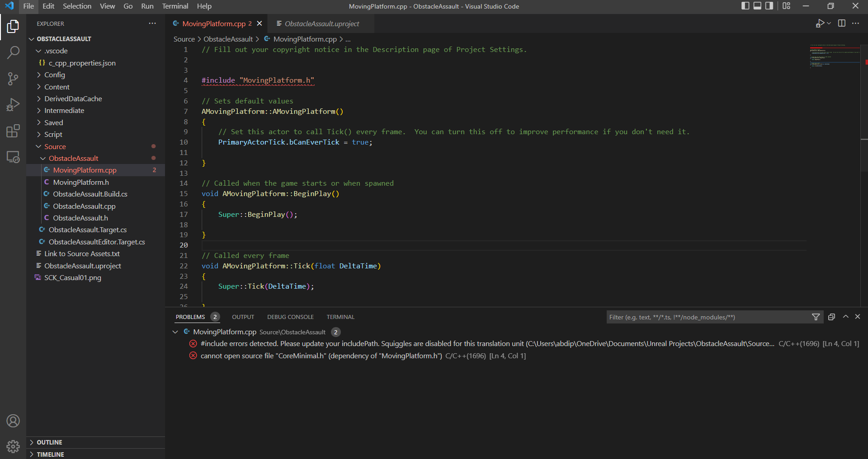
Task: Toggle the bottom panel visibility
Action: 757,6
